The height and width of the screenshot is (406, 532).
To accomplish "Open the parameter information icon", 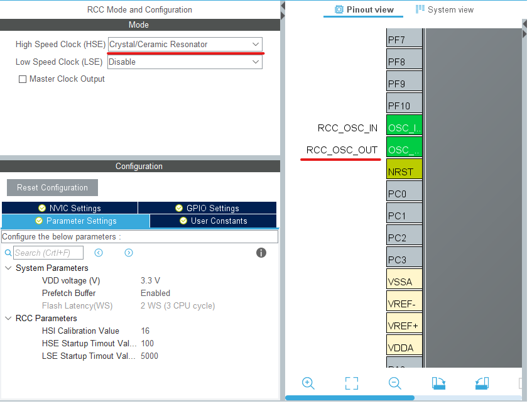I will [261, 253].
